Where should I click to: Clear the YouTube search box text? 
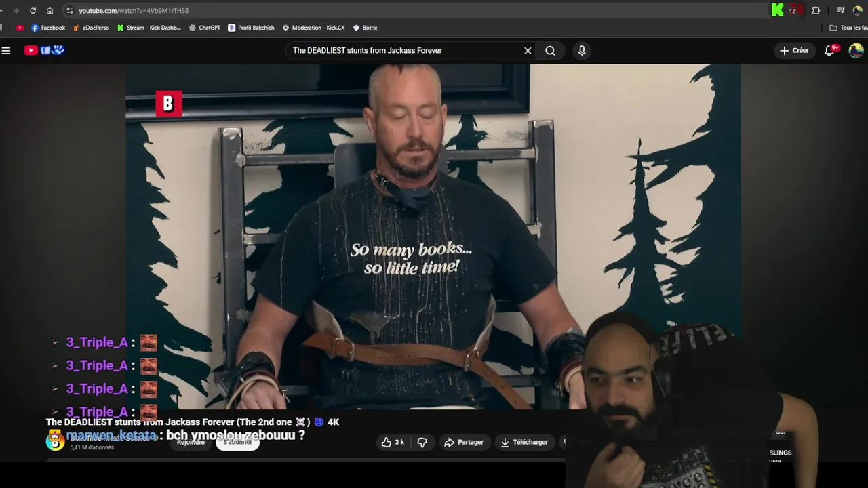(x=528, y=50)
